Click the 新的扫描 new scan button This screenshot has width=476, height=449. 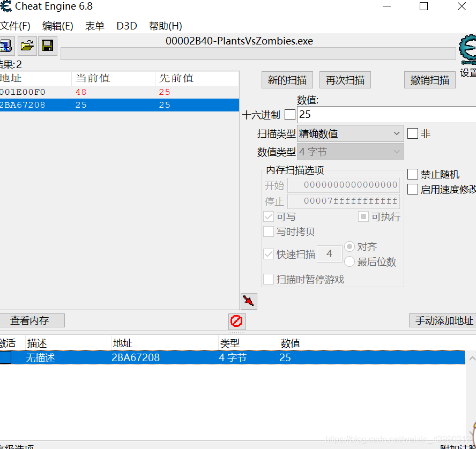287,79
